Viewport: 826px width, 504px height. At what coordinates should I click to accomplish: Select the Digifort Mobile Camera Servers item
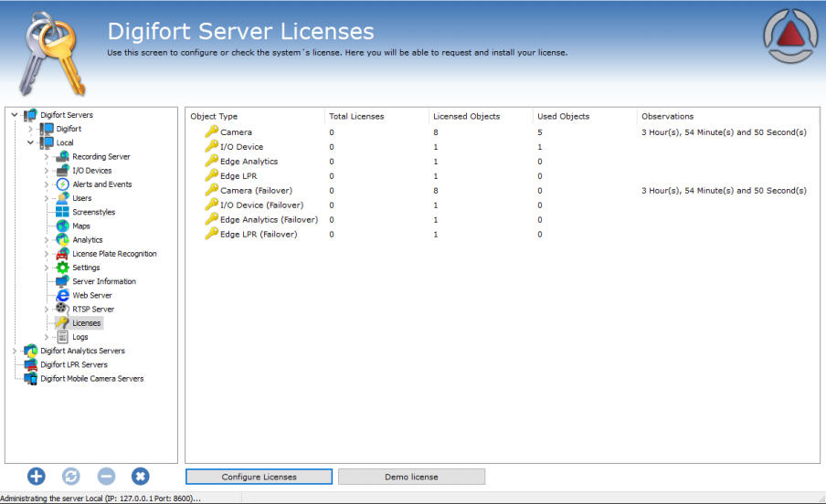tap(91, 379)
